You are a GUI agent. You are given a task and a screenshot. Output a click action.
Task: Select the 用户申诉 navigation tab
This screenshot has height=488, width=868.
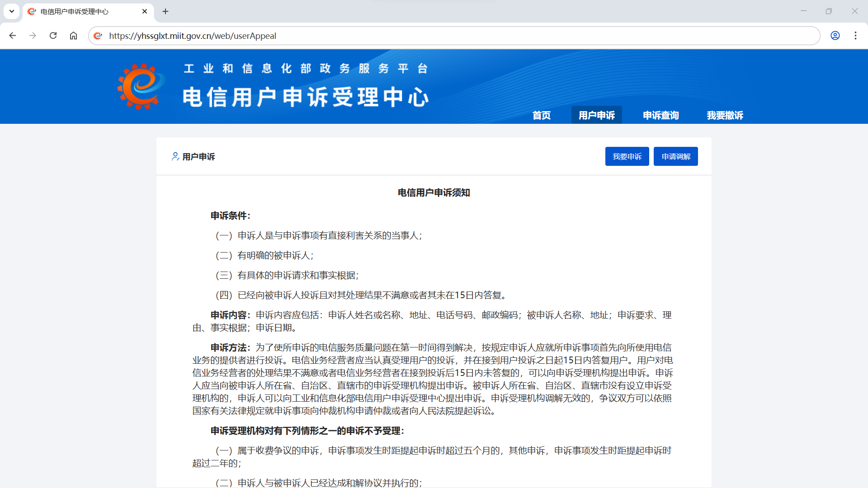tap(596, 115)
